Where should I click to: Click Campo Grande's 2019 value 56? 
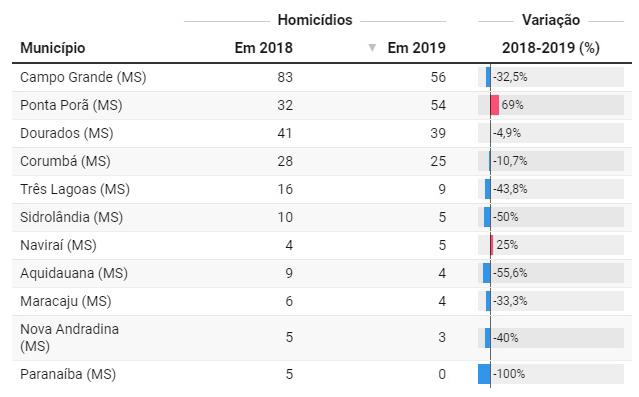(x=438, y=77)
